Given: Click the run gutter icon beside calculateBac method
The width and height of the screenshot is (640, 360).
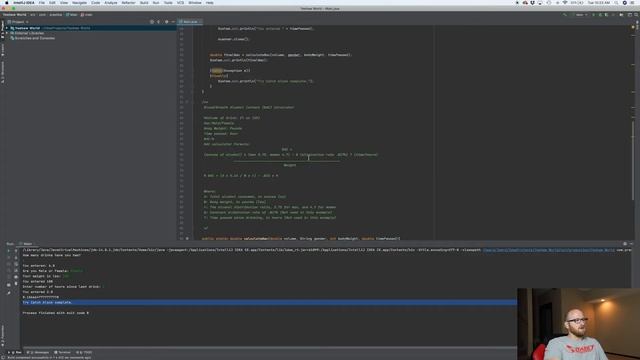Looking at the screenshot, I should pos(187,238).
